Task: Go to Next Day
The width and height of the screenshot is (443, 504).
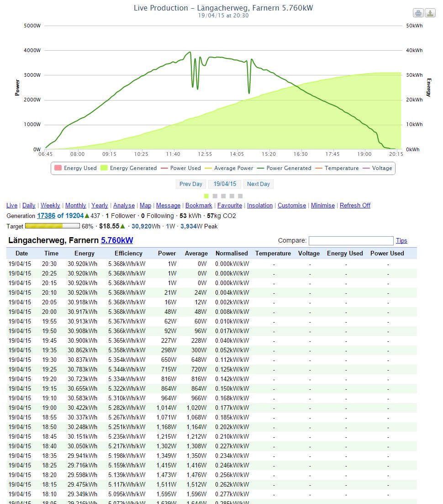Action: click(x=258, y=184)
